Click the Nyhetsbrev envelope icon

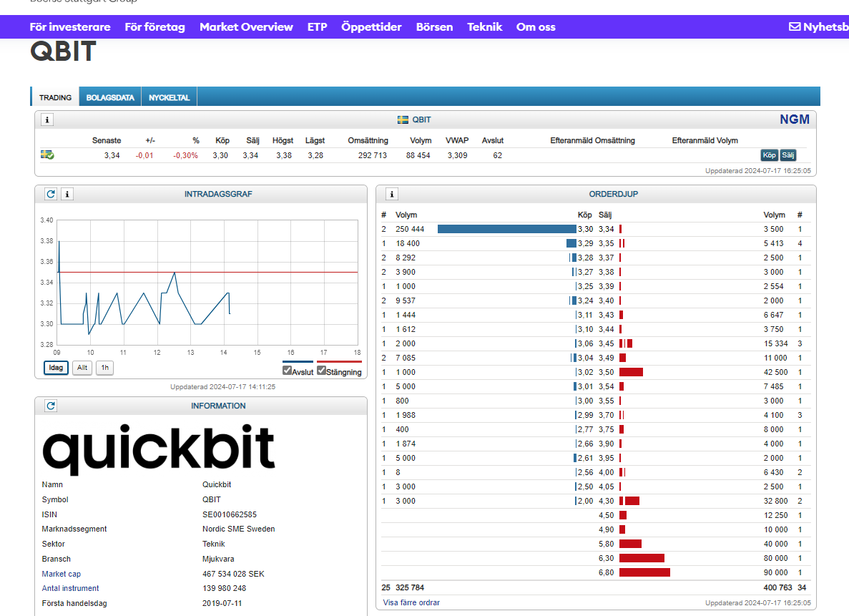point(795,26)
